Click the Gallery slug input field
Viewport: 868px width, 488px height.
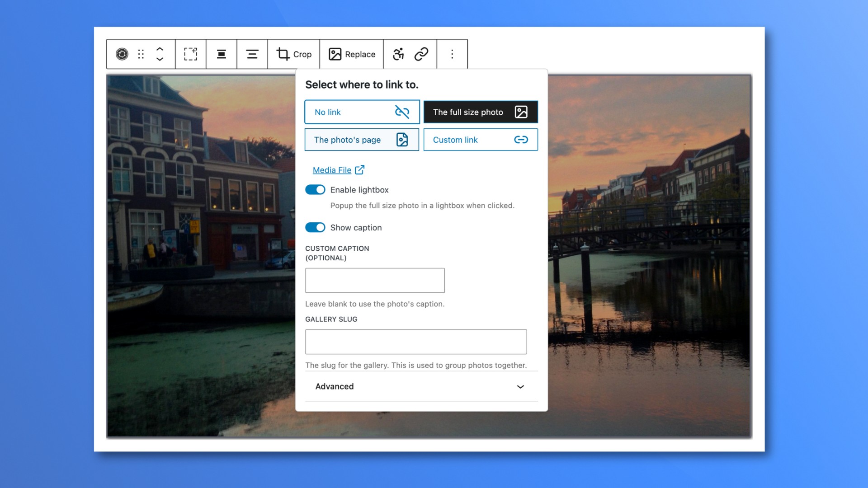415,342
